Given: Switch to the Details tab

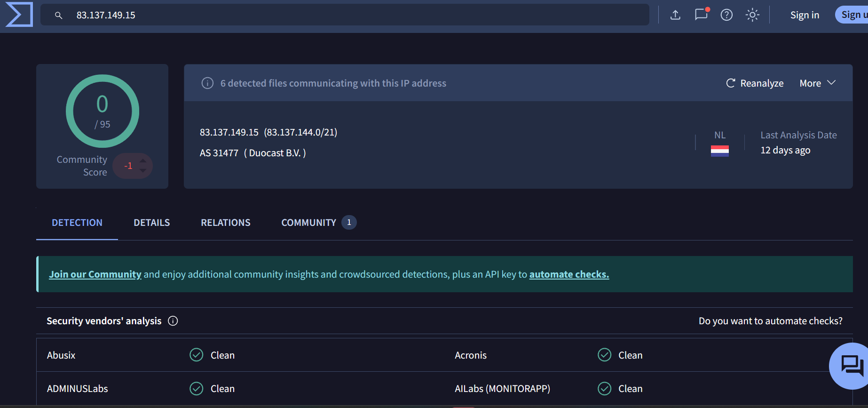Looking at the screenshot, I should point(151,223).
